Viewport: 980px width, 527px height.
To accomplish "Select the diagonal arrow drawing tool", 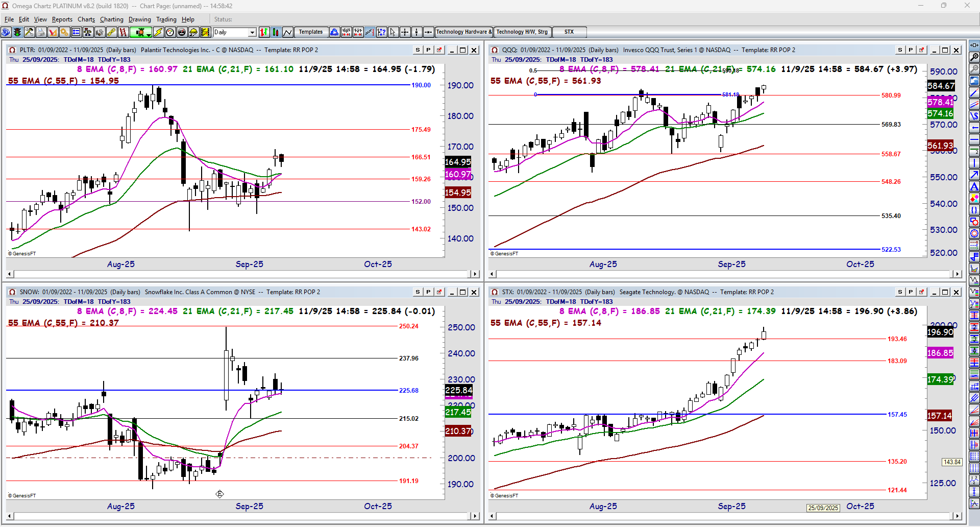I will pyautogui.click(x=974, y=175).
